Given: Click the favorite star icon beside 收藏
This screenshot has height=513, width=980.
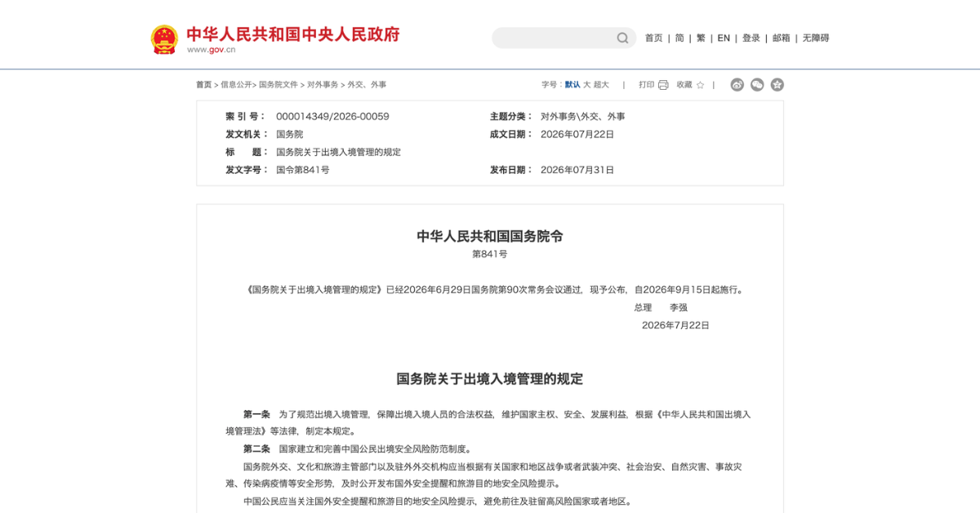Looking at the screenshot, I should click(700, 85).
